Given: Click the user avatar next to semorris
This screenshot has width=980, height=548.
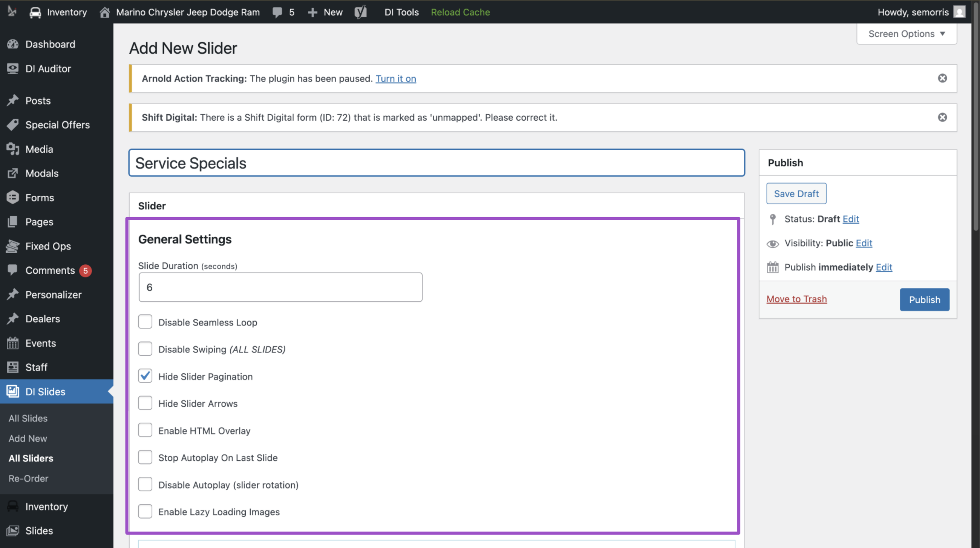Looking at the screenshot, I should pyautogui.click(x=959, y=12).
